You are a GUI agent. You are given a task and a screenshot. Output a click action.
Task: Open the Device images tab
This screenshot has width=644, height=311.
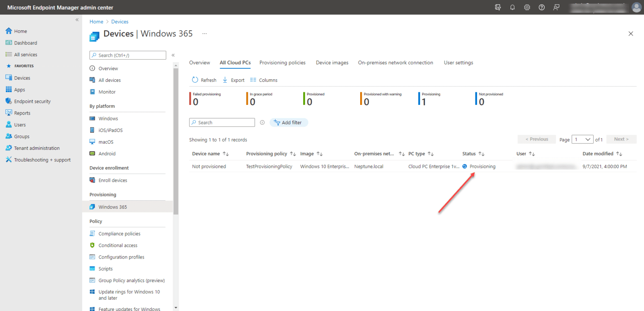coord(332,63)
